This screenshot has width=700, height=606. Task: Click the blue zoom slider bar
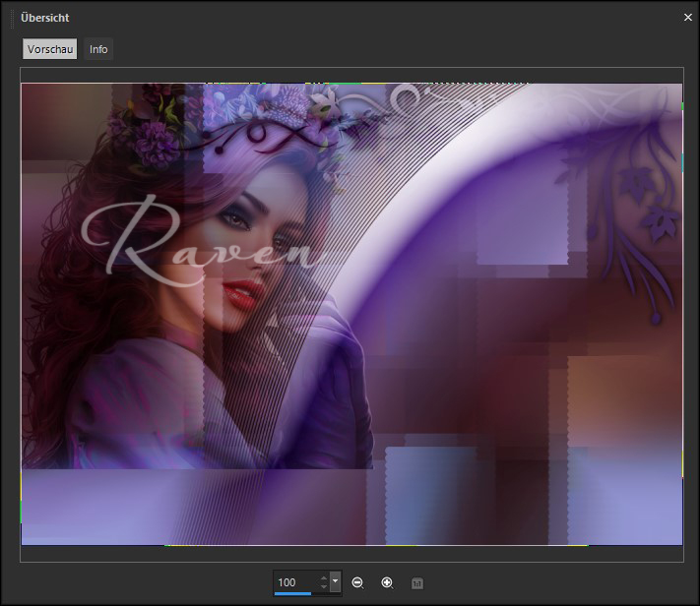pyautogui.click(x=293, y=594)
